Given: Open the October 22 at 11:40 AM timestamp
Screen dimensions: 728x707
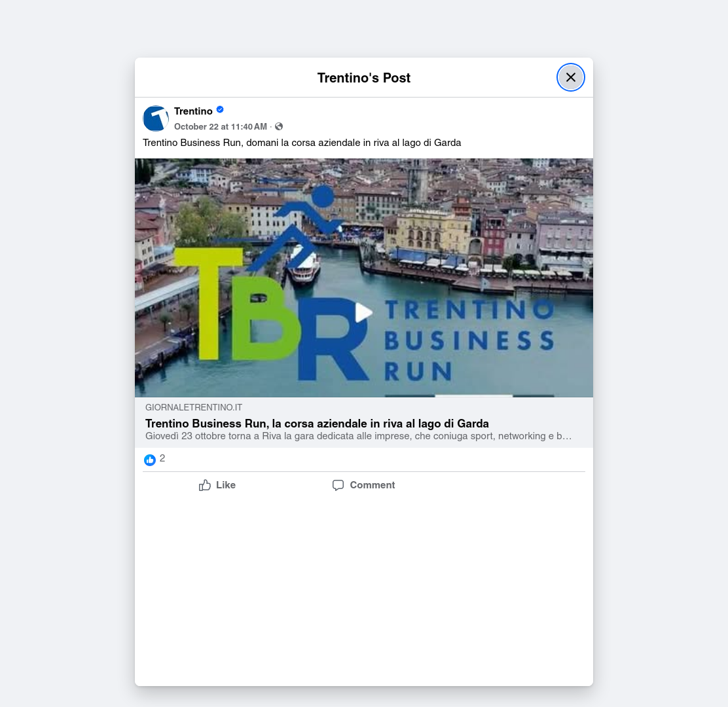Looking at the screenshot, I should coord(221,127).
